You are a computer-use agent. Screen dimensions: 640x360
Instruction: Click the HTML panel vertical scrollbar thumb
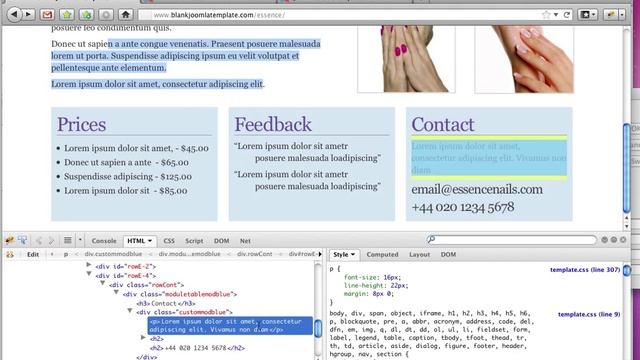point(318,328)
